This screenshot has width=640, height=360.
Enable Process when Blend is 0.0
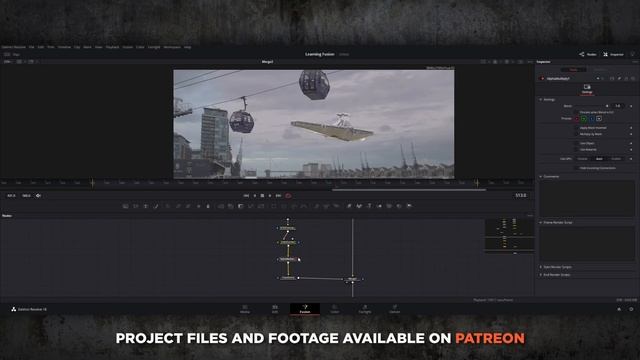tap(576, 112)
